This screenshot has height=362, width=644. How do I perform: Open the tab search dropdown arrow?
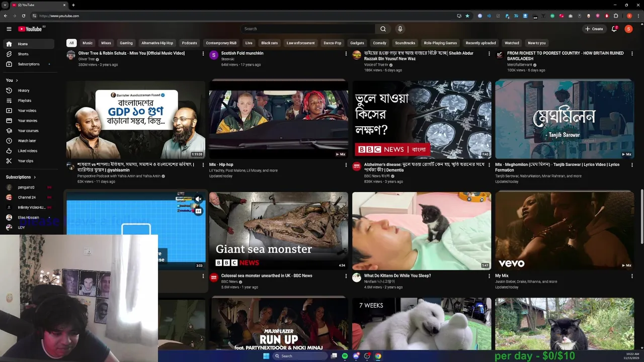point(5,5)
